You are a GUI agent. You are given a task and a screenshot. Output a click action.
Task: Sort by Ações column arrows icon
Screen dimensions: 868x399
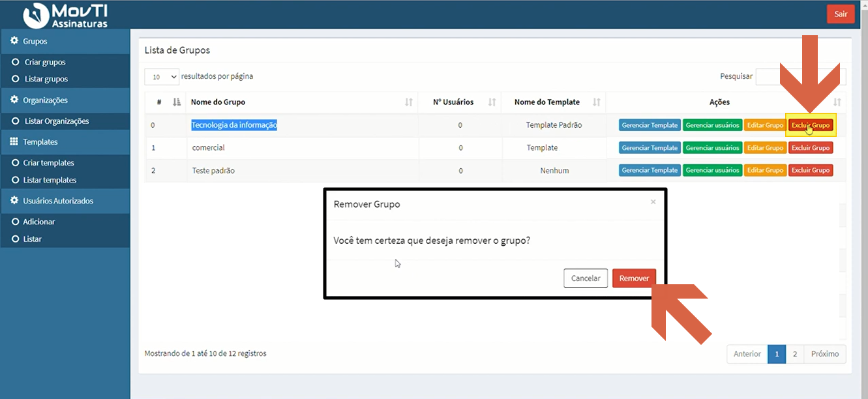[837, 102]
